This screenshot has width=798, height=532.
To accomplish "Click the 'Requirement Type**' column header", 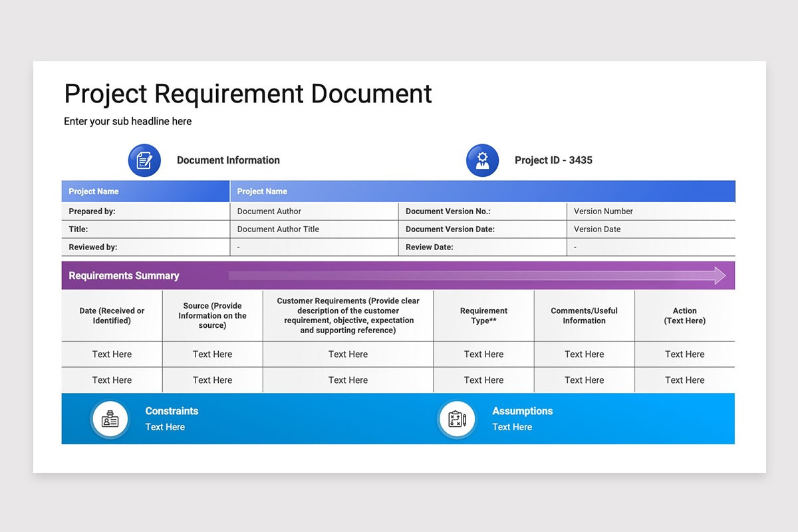I will (484, 316).
